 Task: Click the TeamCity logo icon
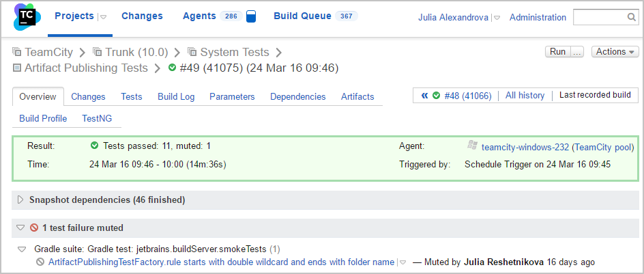tap(27, 17)
